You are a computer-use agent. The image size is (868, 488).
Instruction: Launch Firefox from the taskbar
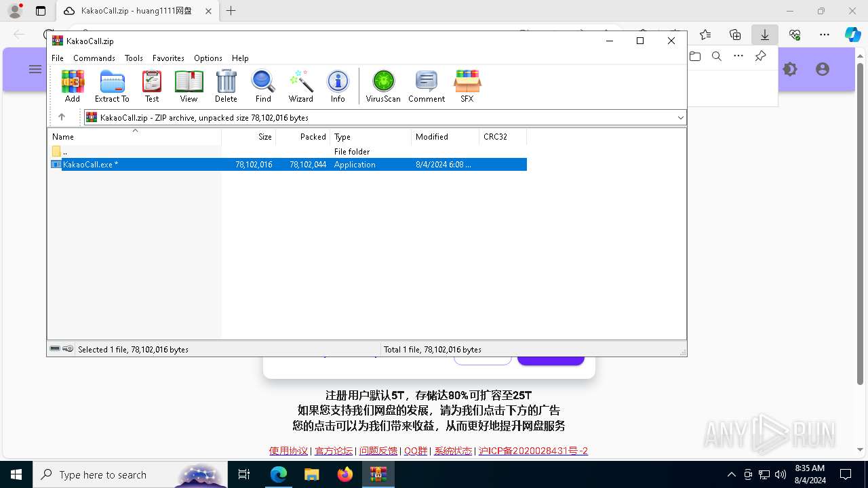pyautogui.click(x=344, y=474)
